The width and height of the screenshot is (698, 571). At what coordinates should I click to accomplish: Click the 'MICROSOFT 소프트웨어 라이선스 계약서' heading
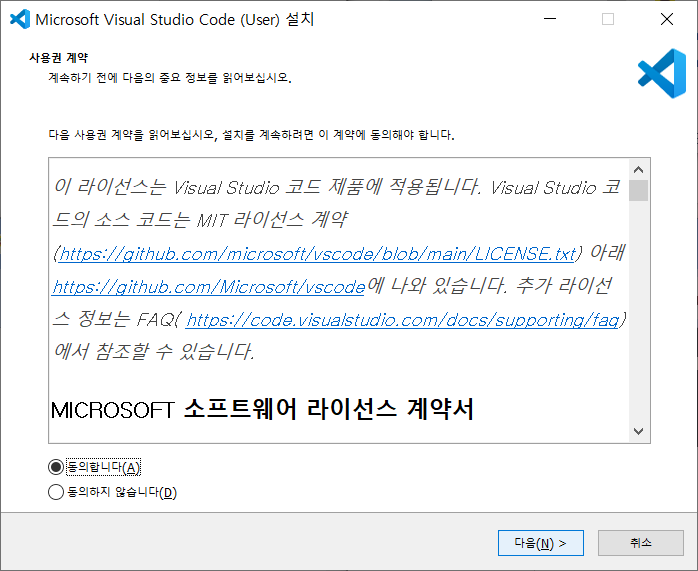point(262,409)
